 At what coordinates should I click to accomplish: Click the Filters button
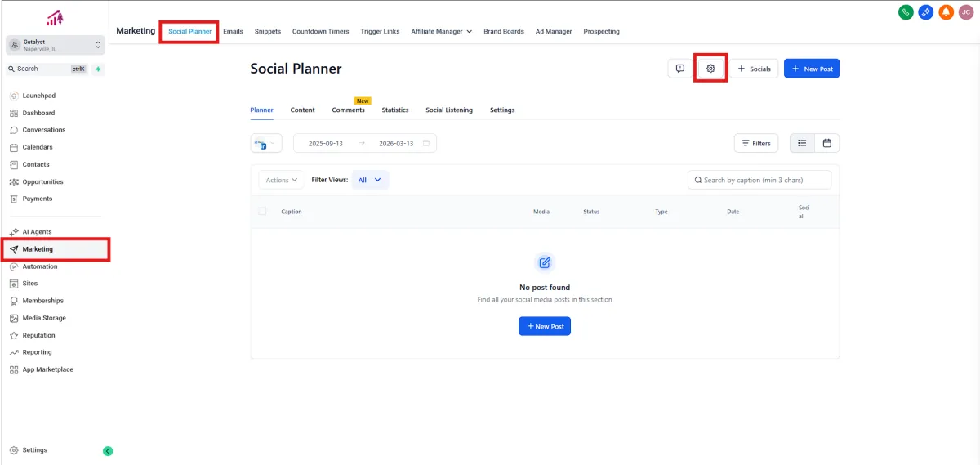(x=756, y=143)
